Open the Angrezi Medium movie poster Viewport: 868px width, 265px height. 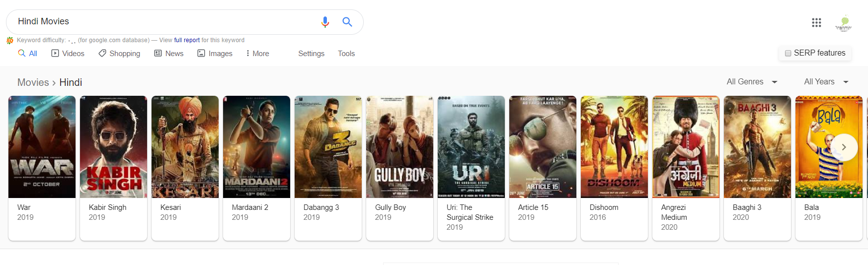686,147
